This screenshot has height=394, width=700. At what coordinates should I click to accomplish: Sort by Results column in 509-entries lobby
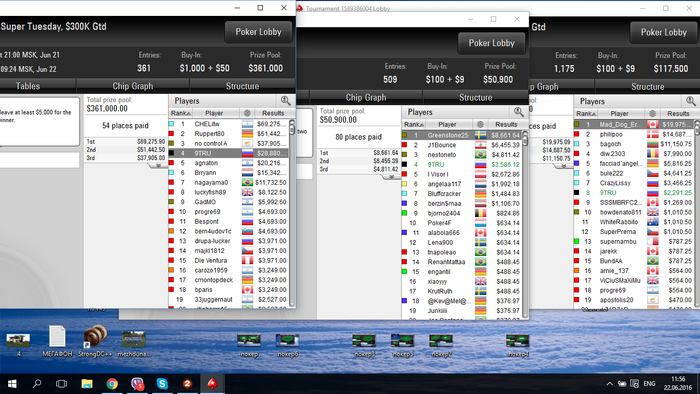click(x=506, y=124)
